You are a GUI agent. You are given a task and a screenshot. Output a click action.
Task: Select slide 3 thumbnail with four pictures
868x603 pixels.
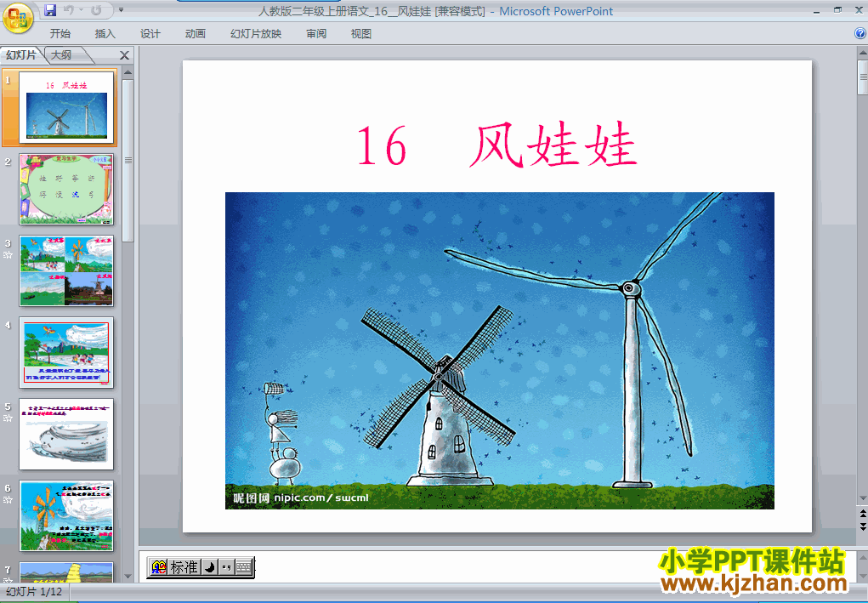click(66, 270)
